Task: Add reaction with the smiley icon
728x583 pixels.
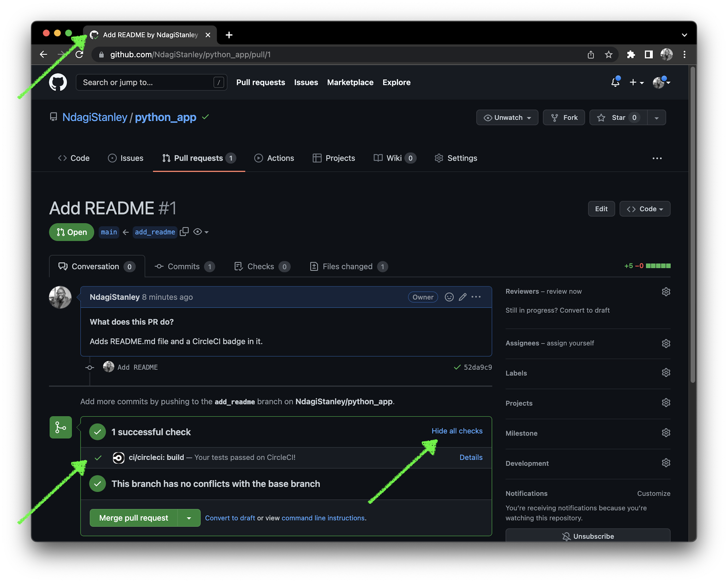Action: pos(449,297)
